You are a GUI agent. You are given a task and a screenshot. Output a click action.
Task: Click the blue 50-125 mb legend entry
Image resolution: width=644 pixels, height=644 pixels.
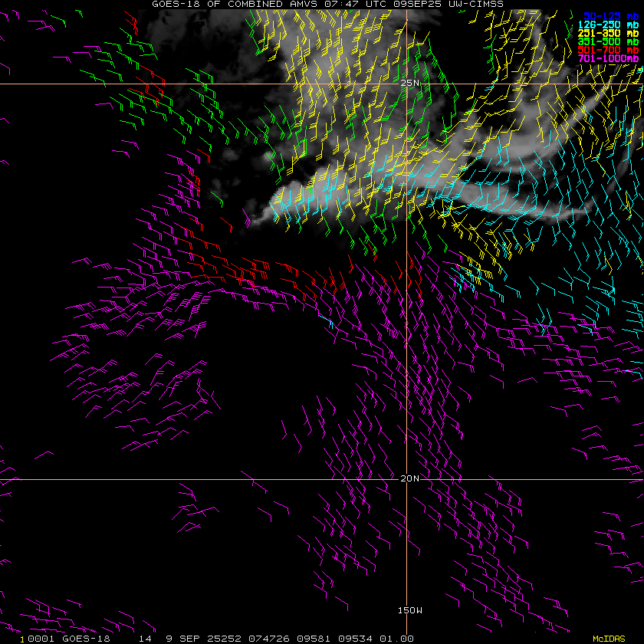pos(600,15)
